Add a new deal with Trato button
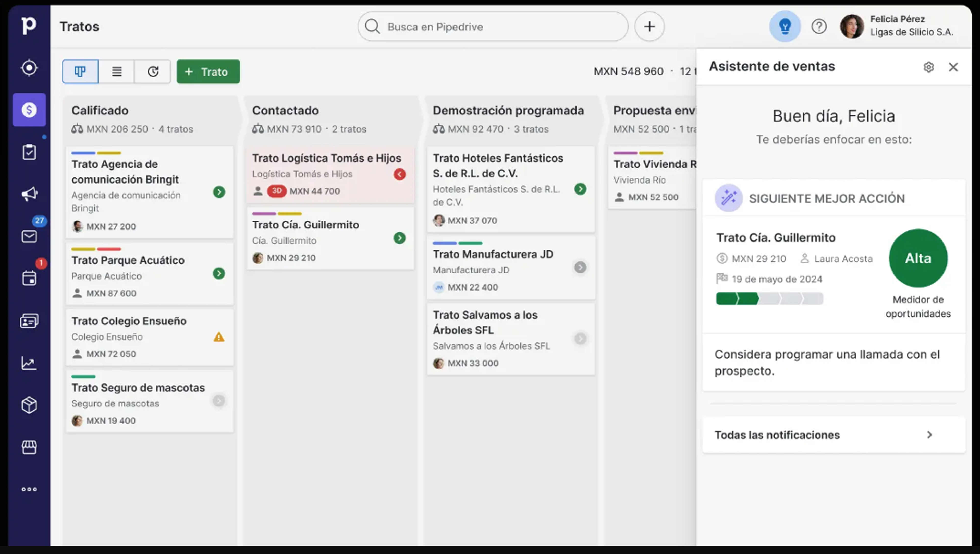The image size is (980, 554). coord(208,71)
